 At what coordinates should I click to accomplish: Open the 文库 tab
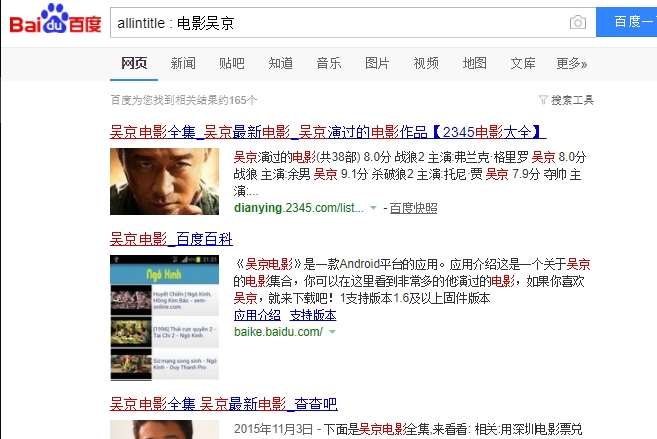click(523, 63)
